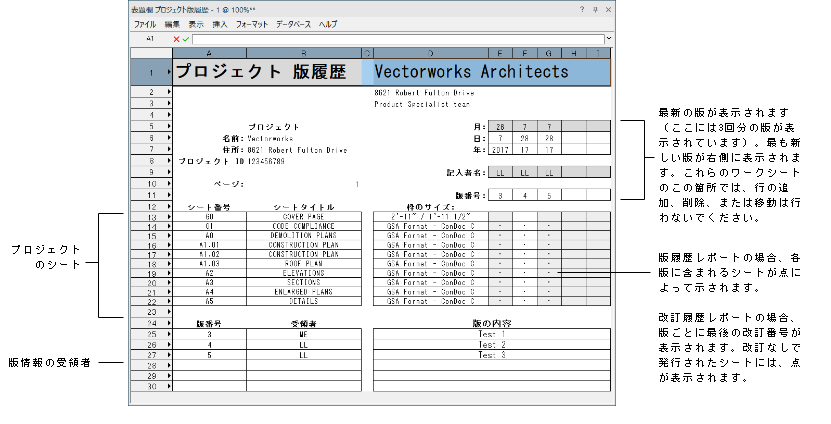Select the row 2 header number
Screen dimensions: 831x424
(151, 92)
